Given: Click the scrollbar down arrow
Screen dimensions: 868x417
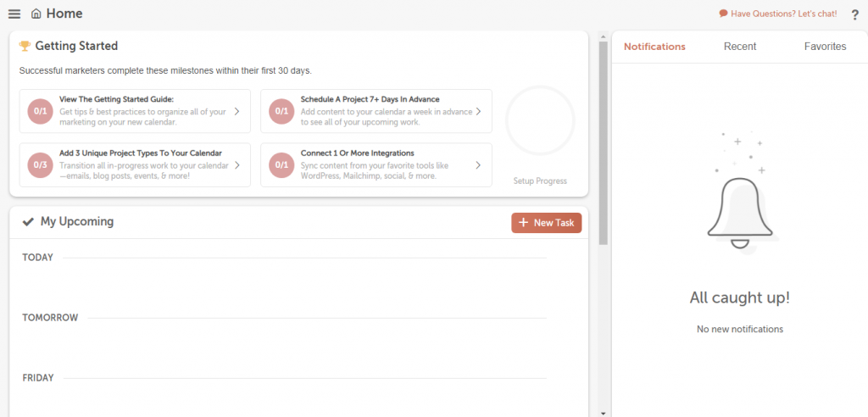Looking at the screenshot, I should coord(604,413).
